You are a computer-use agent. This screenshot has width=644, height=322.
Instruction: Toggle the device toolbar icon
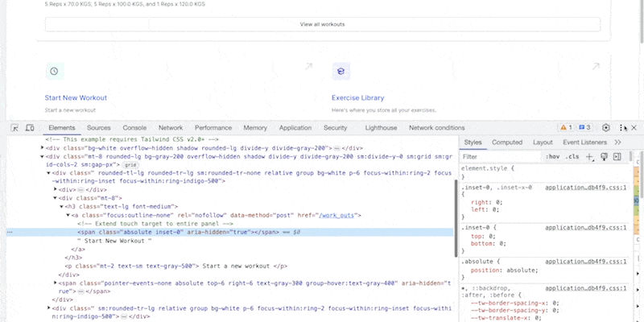[30, 128]
